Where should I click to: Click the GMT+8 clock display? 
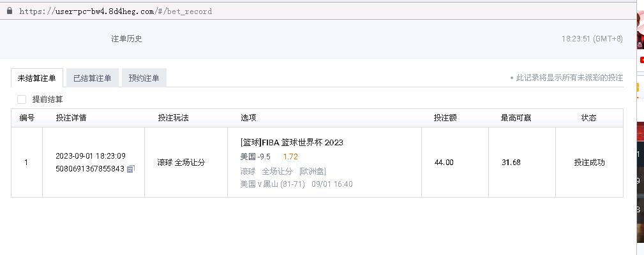(x=592, y=39)
